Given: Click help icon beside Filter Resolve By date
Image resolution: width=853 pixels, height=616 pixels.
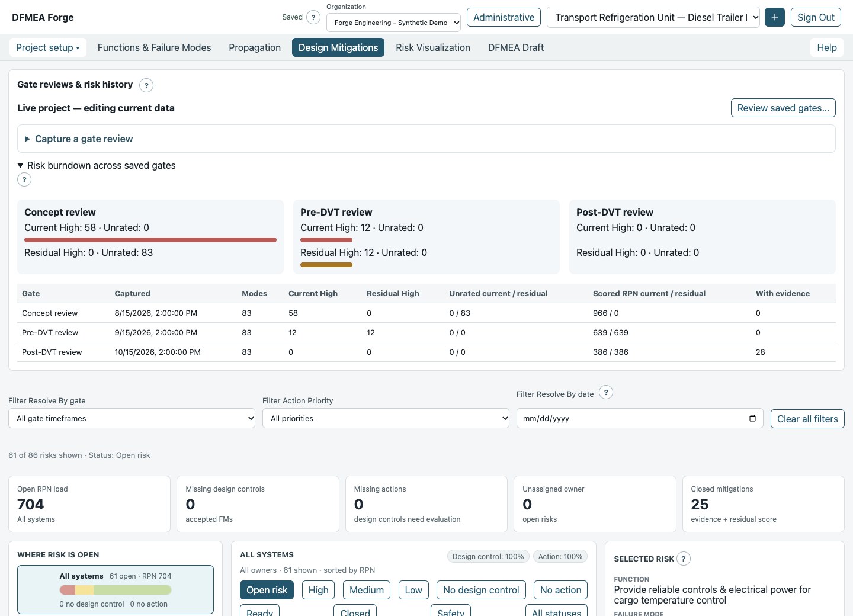Looking at the screenshot, I should [x=606, y=392].
